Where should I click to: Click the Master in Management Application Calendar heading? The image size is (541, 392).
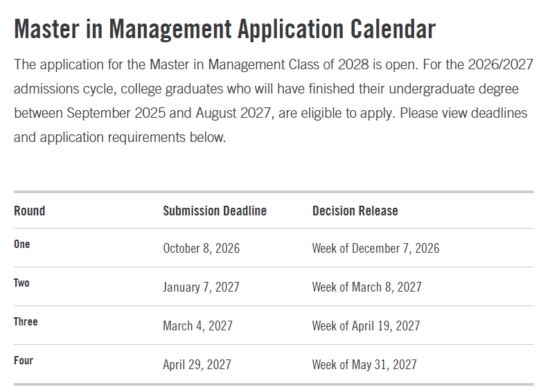pyautogui.click(x=224, y=29)
